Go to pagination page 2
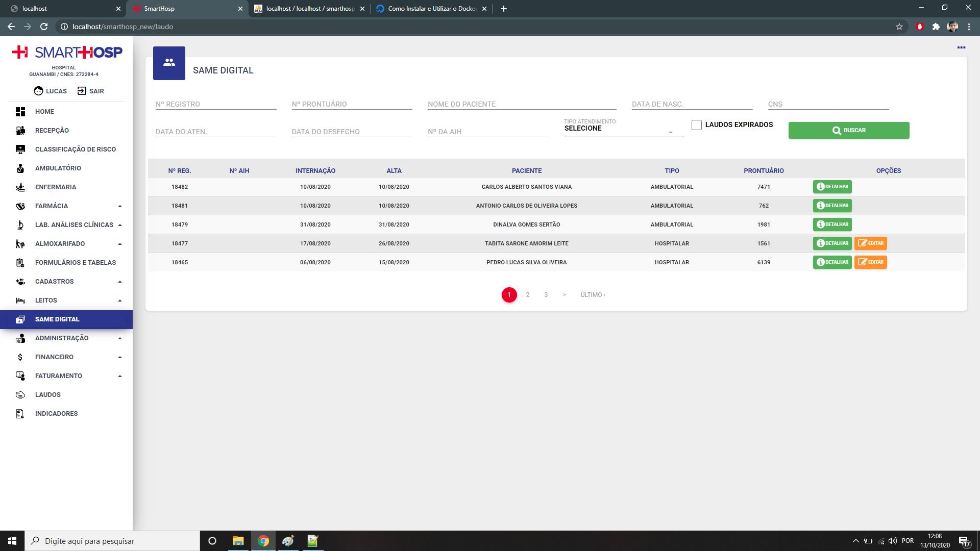The image size is (980, 551). click(x=527, y=295)
